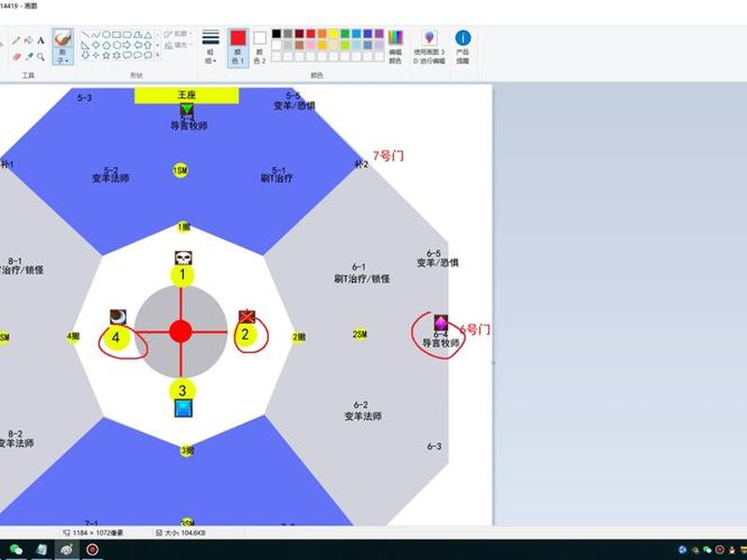747x560 pixels.
Task: Choose the Rectangle shape
Action: coord(117,35)
